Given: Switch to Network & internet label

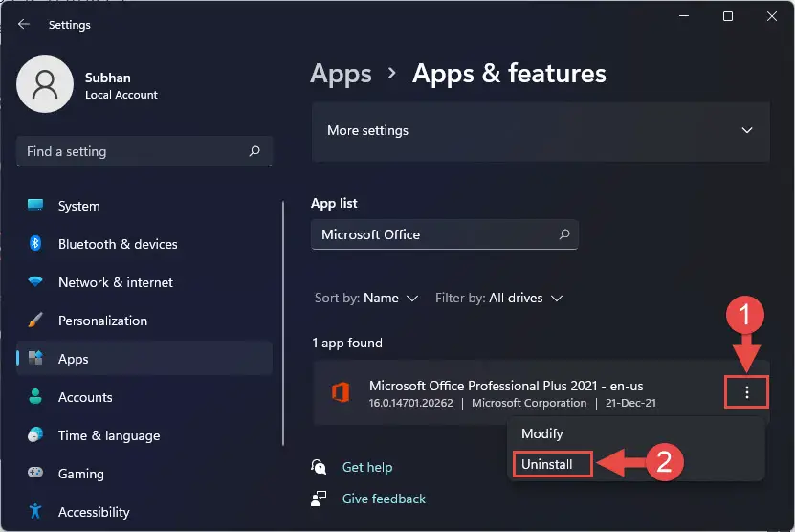Looking at the screenshot, I should [x=116, y=282].
